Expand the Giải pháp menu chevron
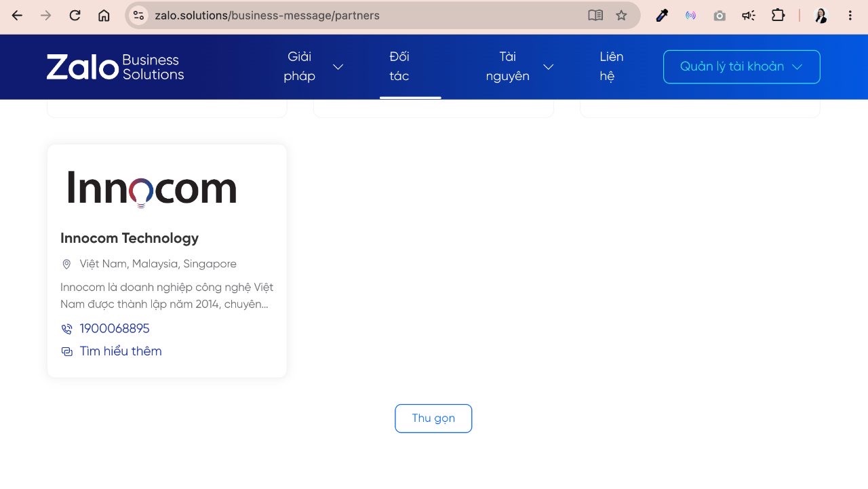 pos(338,66)
